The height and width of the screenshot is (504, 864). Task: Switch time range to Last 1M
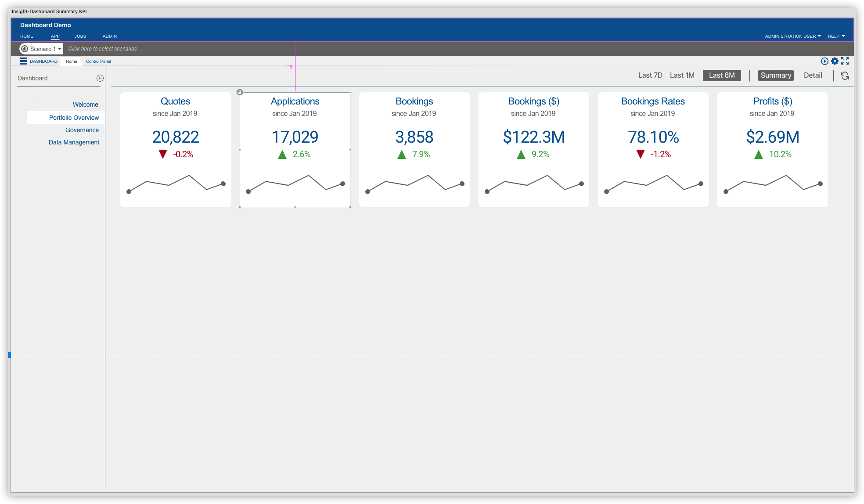pos(682,75)
